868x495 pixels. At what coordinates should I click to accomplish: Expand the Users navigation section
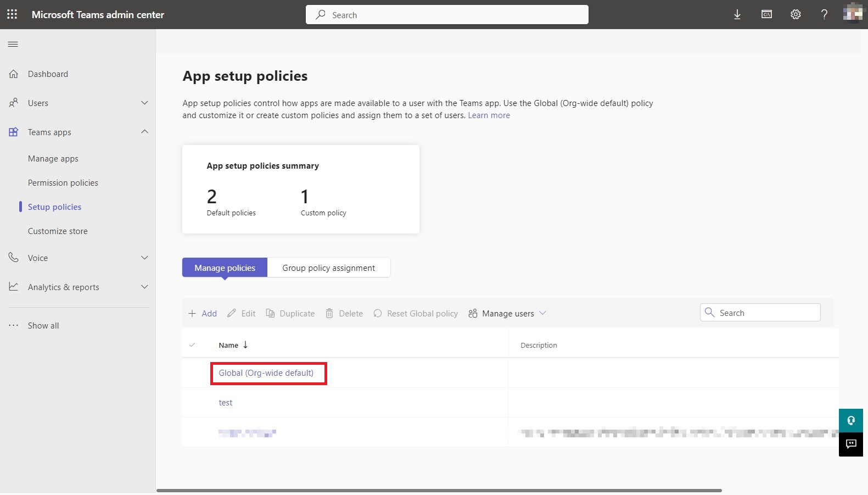coord(144,103)
